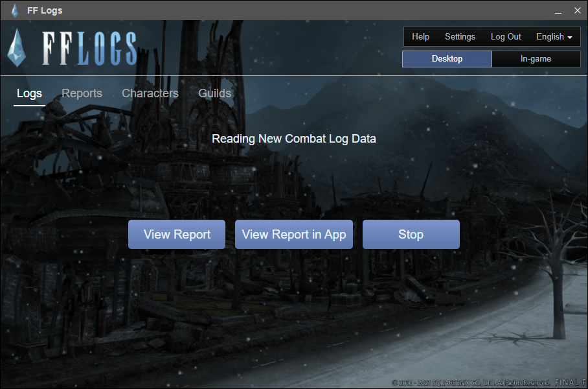Expand the English language dropdown

pyautogui.click(x=554, y=37)
